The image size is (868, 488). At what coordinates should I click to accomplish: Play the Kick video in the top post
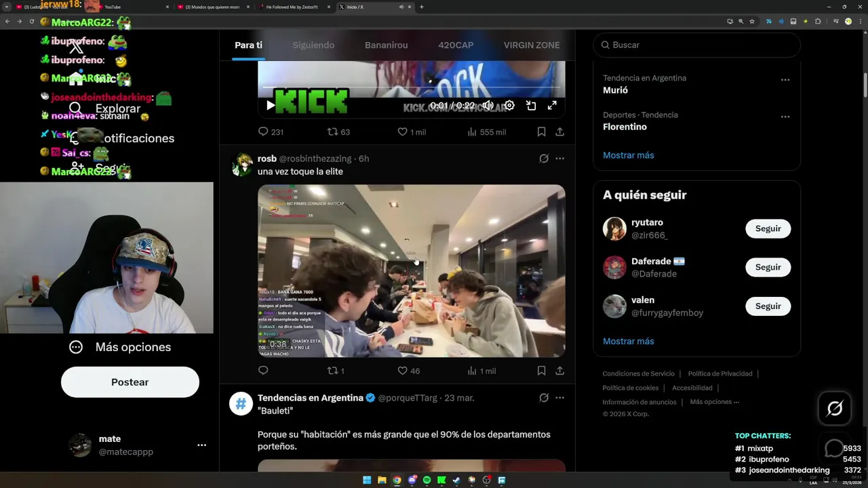pos(271,105)
